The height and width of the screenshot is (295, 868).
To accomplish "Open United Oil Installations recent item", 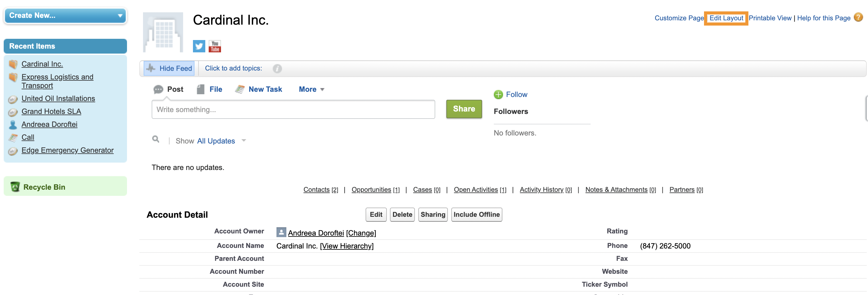I will click(58, 98).
